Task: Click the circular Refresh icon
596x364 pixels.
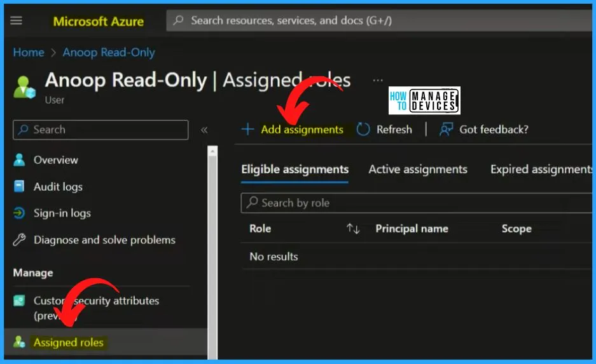Action: (x=363, y=130)
